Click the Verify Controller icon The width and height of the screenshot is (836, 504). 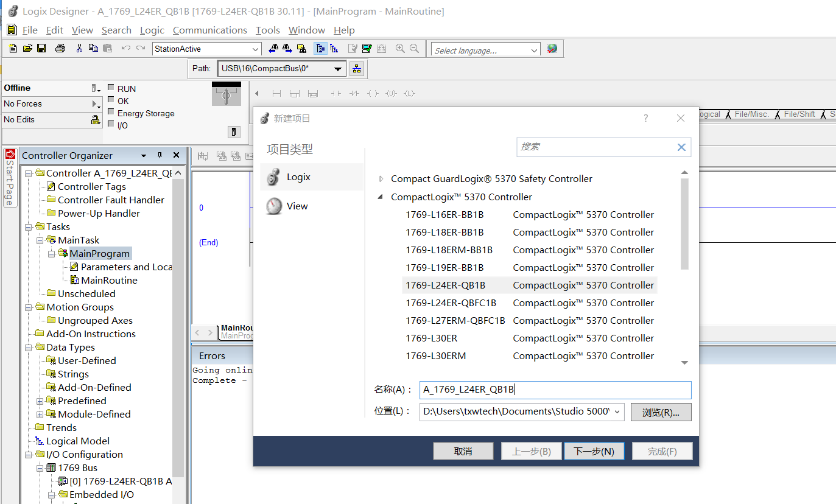pos(367,49)
